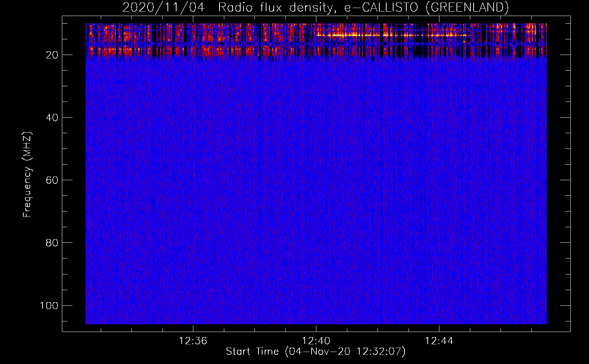Viewport: 589px width, 364px height.
Task: Click the 40 MHz frequency tick label
Action: [x=52, y=118]
